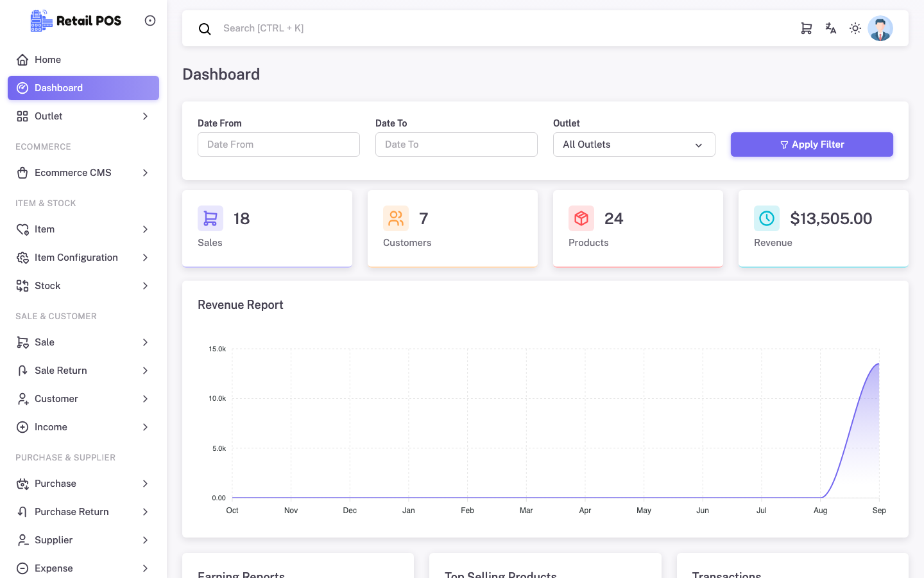Click the search magnifier icon

(205, 29)
